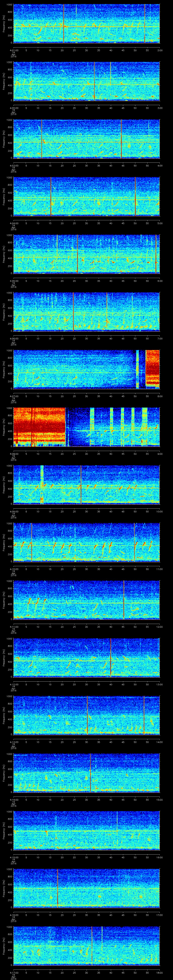Click the "4:03:00" start time label

coord(14,166)
